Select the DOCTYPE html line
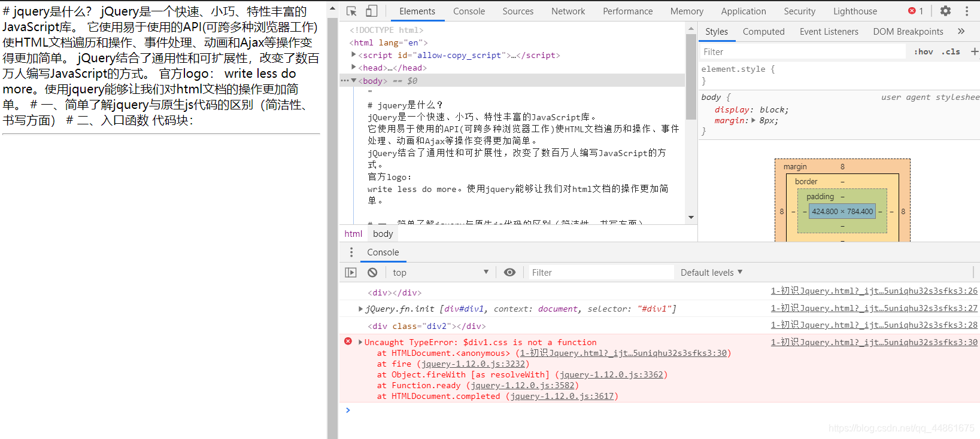Screen dimensions: 980x439 click(x=387, y=30)
